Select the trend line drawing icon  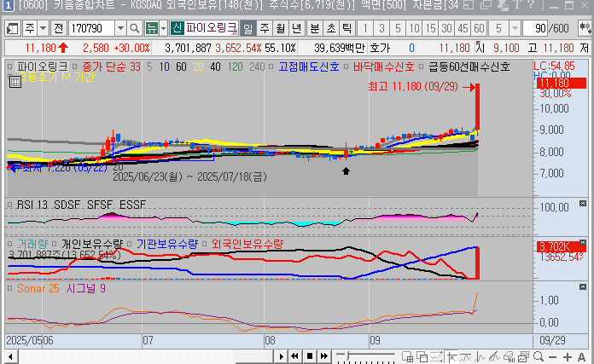494,356
